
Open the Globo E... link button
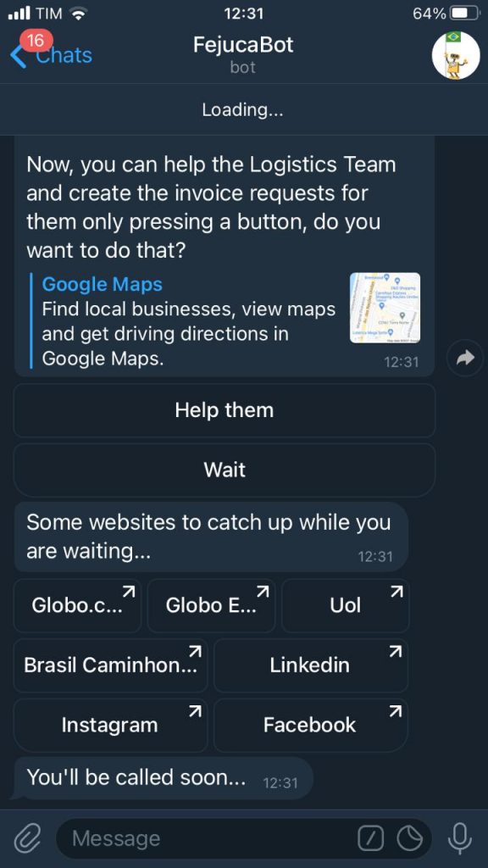tap(211, 605)
